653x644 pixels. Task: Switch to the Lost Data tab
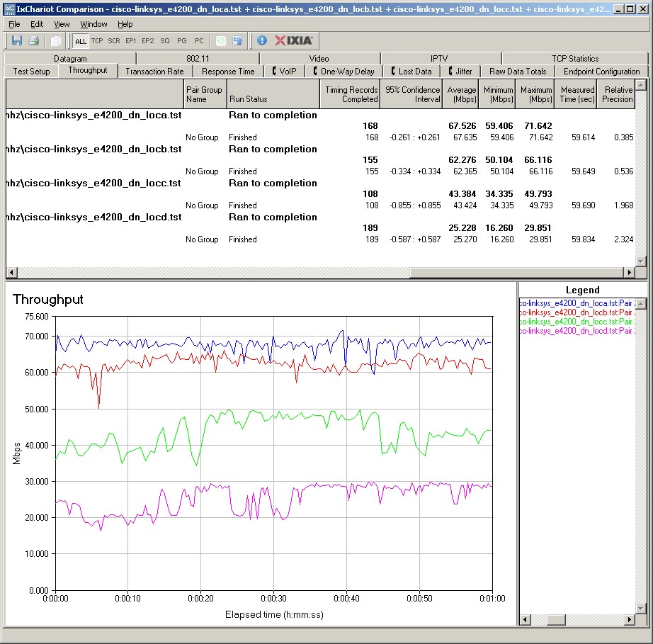tap(411, 72)
